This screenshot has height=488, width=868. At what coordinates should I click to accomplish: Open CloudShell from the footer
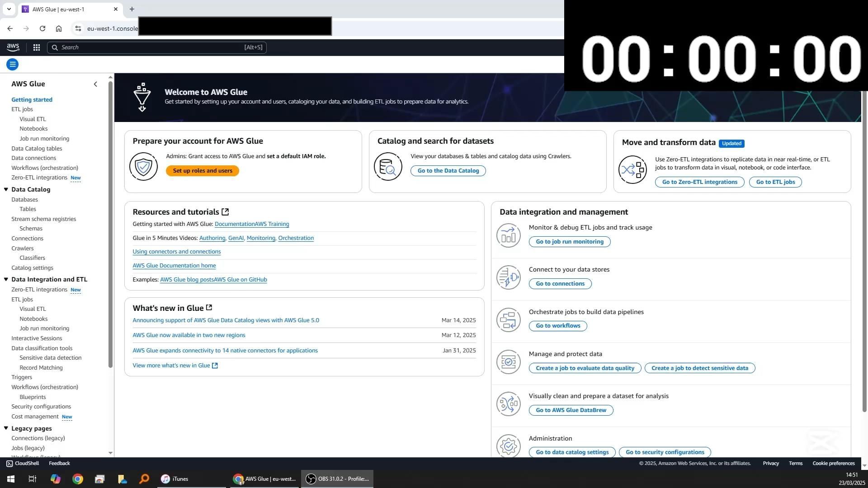[x=23, y=464]
